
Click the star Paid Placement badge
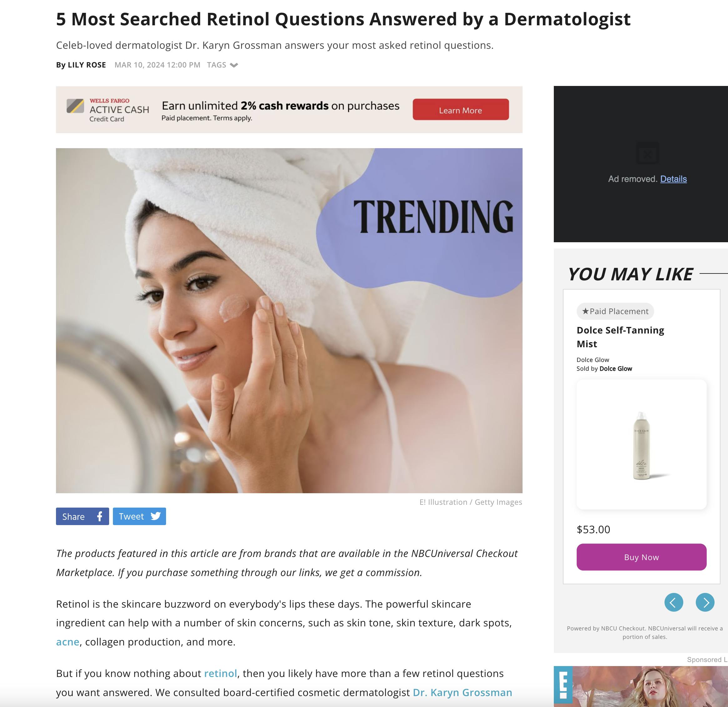(x=615, y=311)
